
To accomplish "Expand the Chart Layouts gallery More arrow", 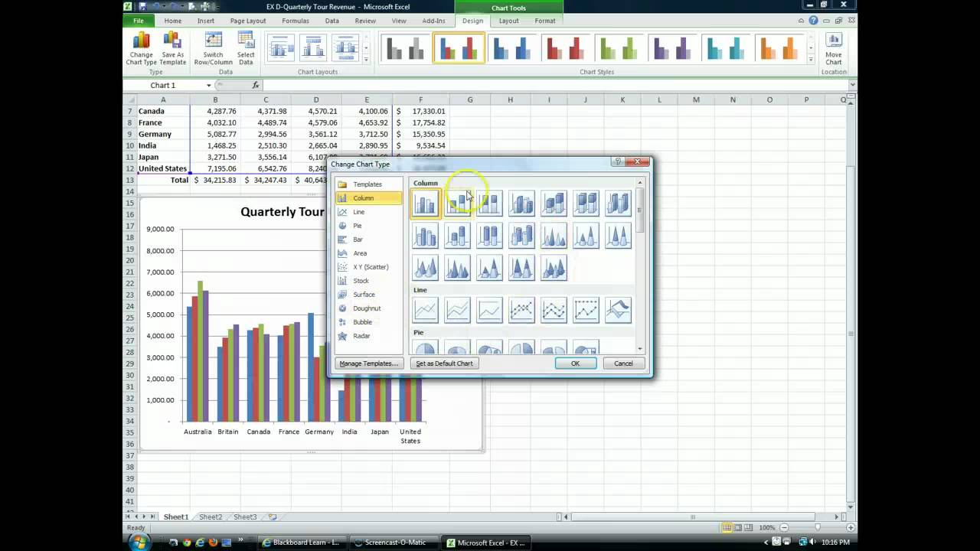I will coord(365,60).
